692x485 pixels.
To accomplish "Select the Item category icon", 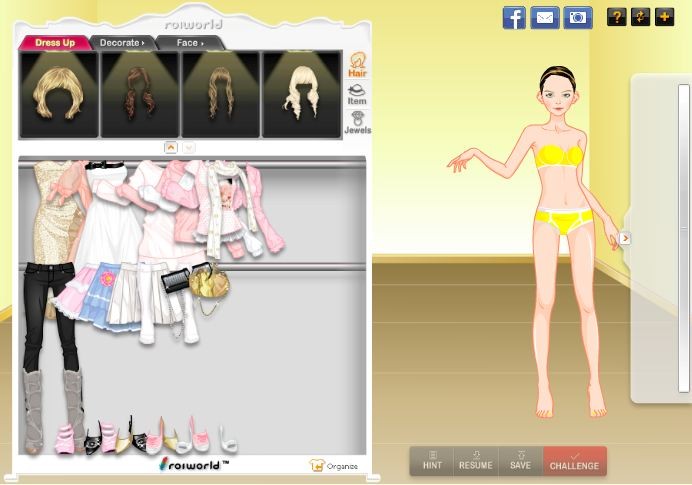I will coord(357,95).
